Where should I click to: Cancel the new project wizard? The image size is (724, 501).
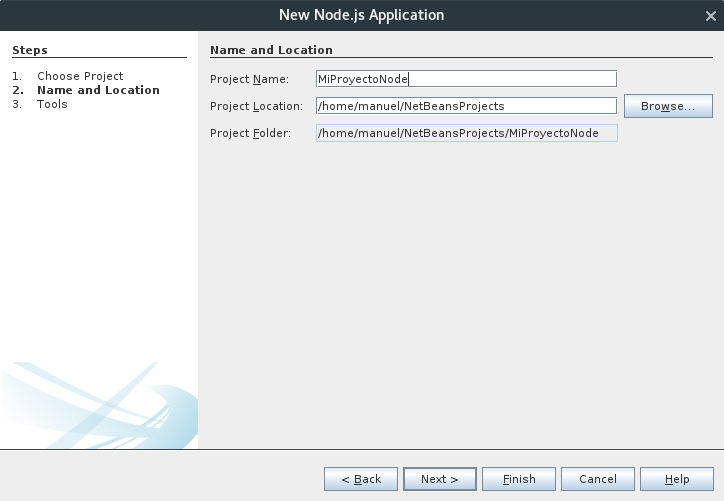(x=597, y=479)
